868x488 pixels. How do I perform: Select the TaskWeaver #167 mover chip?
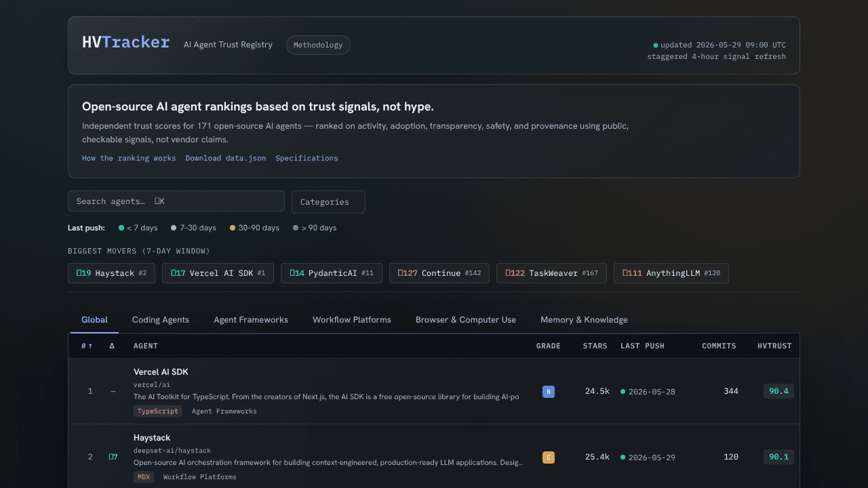[x=551, y=273]
